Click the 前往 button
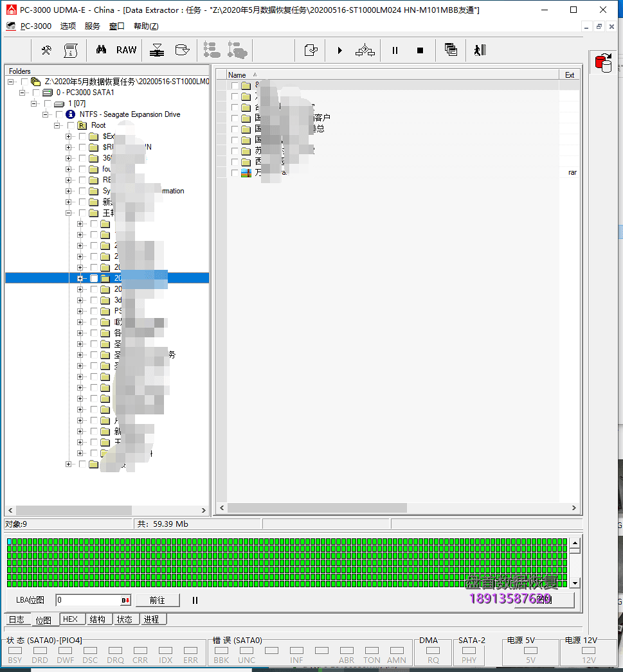The width and height of the screenshot is (623, 672). (158, 601)
